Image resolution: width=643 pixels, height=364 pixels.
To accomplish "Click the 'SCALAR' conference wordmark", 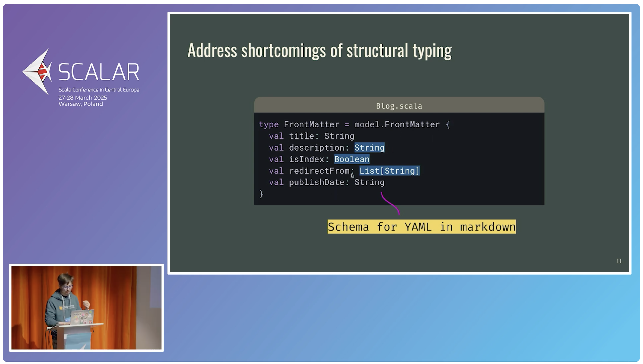I will click(99, 72).
